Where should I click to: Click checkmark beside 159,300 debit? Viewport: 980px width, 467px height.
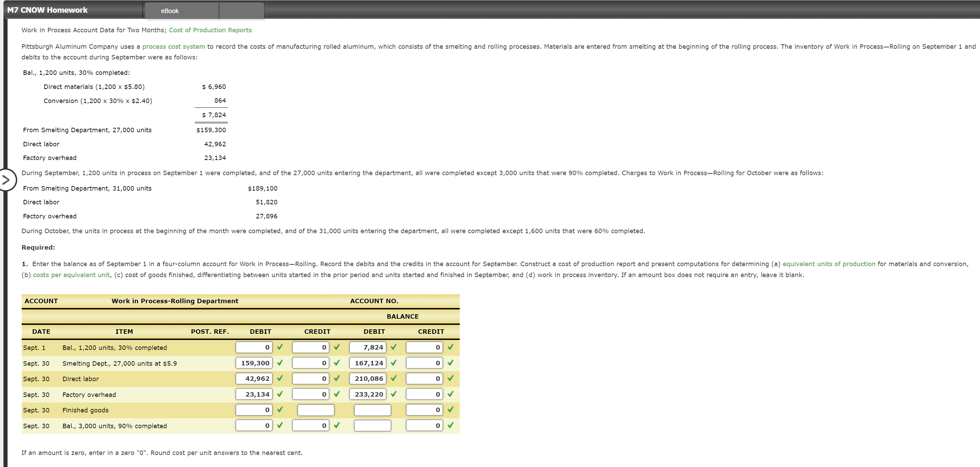pyautogui.click(x=280, y=363)
